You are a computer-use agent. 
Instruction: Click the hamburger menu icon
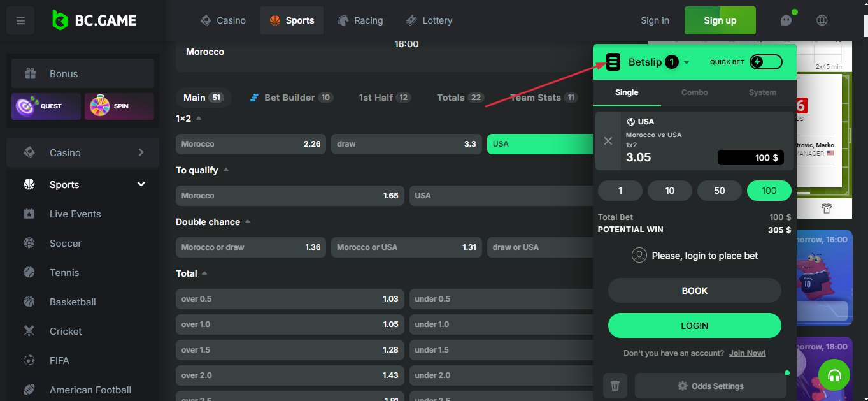20,21
